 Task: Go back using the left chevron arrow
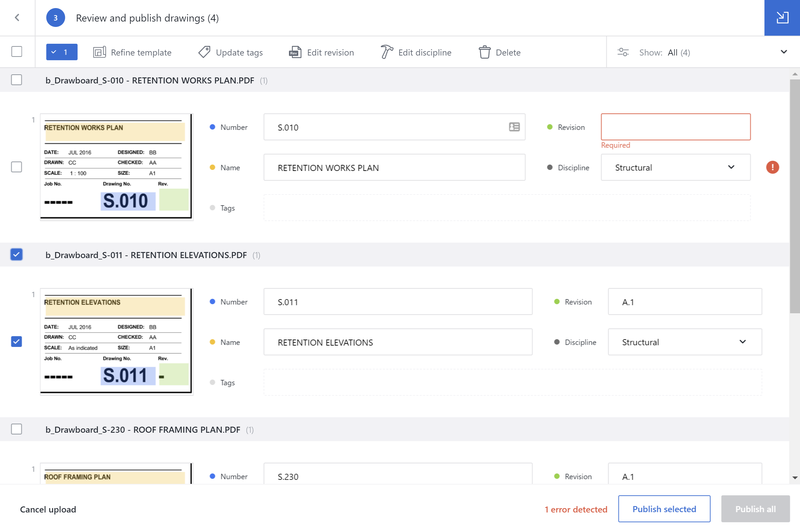click(17, 17)
